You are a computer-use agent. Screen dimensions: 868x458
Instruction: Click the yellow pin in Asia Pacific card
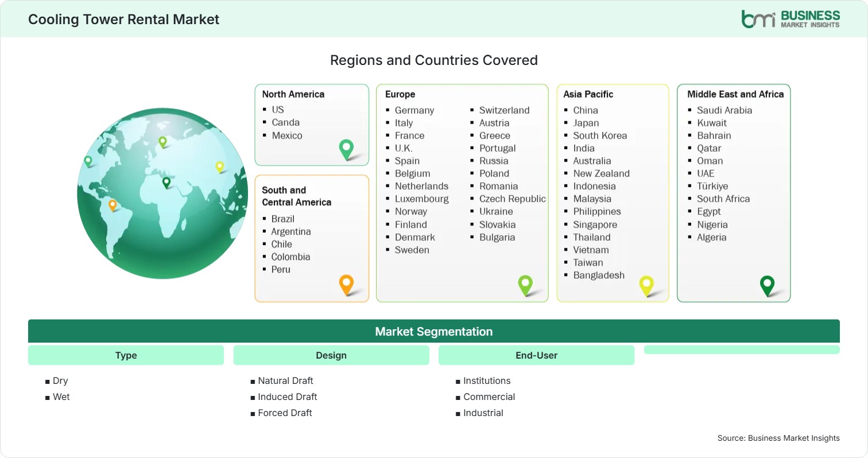pyautogui.click(x=646, y=286)
